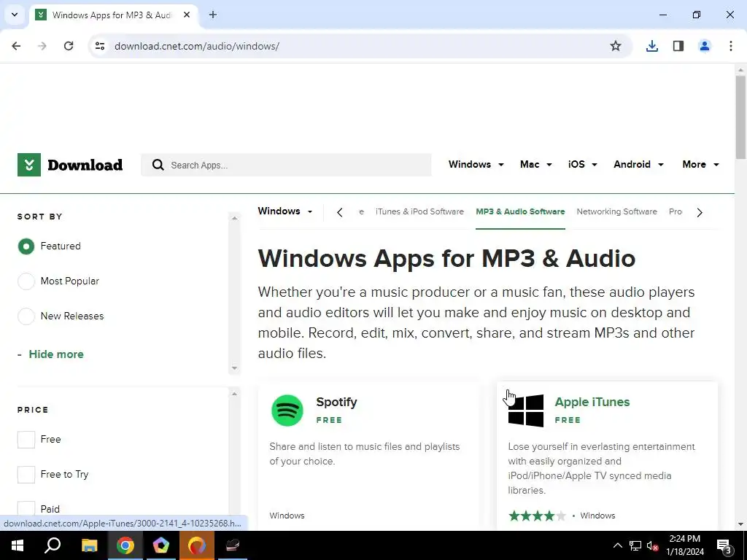Open the Chrome downloads icon
Screen dimensions: 747x560
pyautogui.click(x=651, y=46)
